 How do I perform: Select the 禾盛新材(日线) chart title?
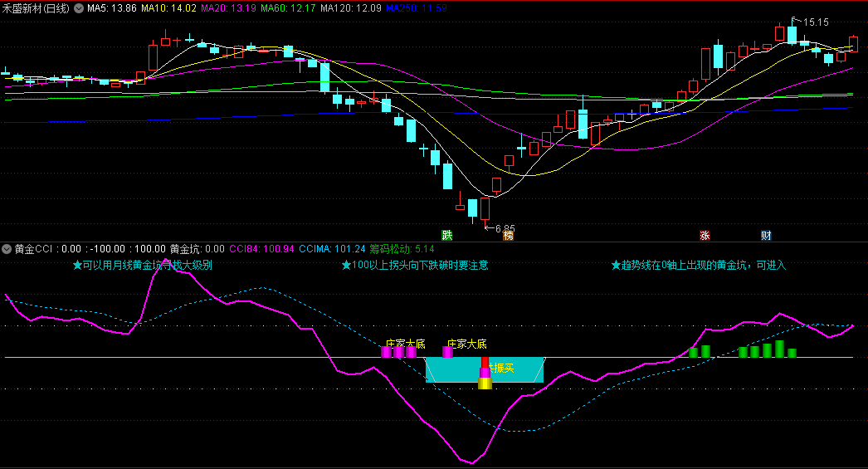[36, 8]
